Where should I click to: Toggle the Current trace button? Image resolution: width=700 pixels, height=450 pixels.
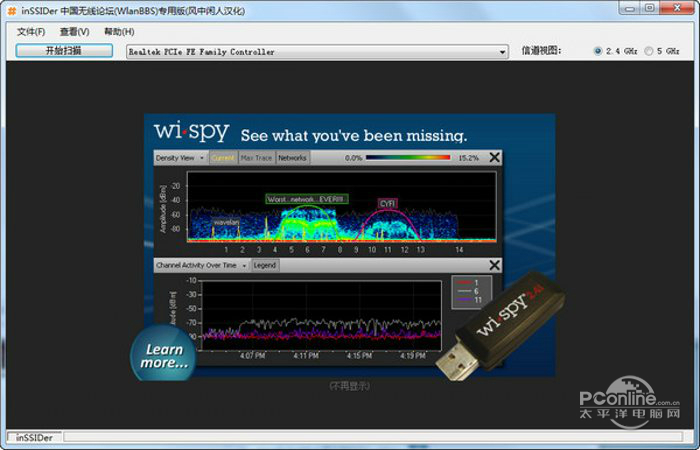pyautogui.click(x=223, y=158)
